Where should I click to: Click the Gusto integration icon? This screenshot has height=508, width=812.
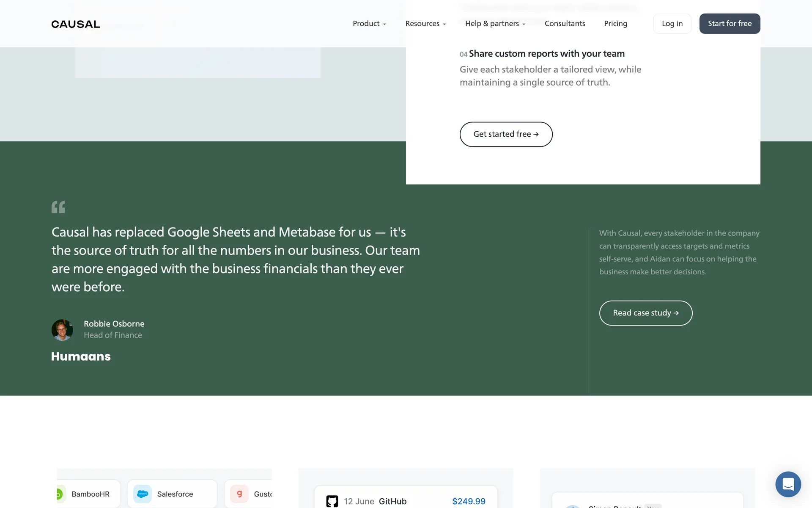[x=239, y=494]
